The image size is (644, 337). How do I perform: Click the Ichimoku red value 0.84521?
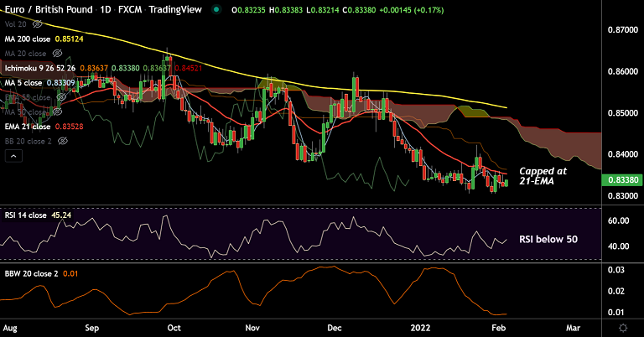(189, 68)
